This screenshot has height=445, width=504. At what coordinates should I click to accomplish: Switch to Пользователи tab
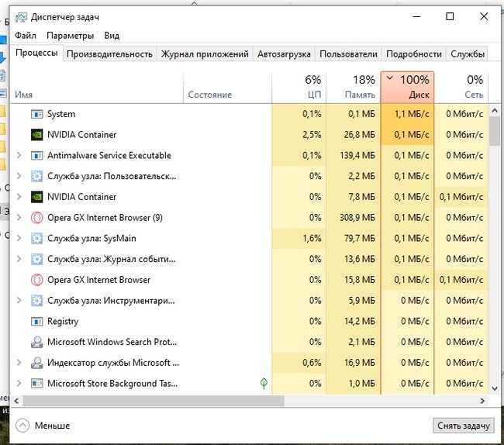[348, 54]
